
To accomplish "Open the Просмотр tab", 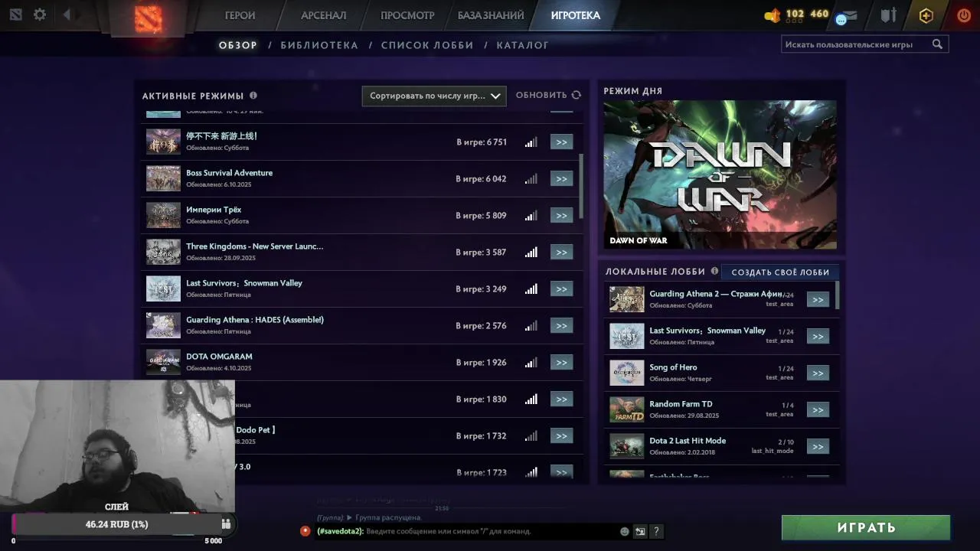I will pyautogui.click(x=407, y=15).
